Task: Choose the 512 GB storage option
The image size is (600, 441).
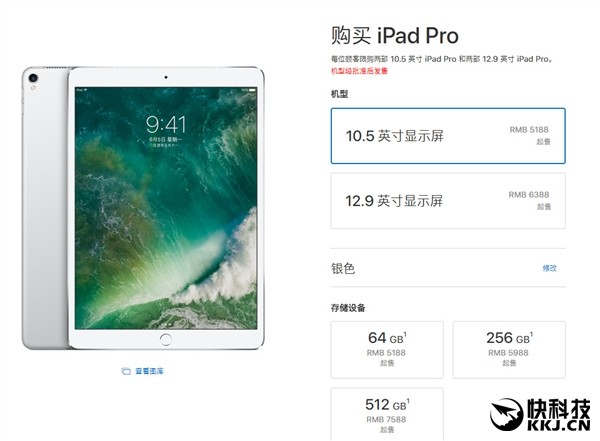Action: click(x=387, y=414)
